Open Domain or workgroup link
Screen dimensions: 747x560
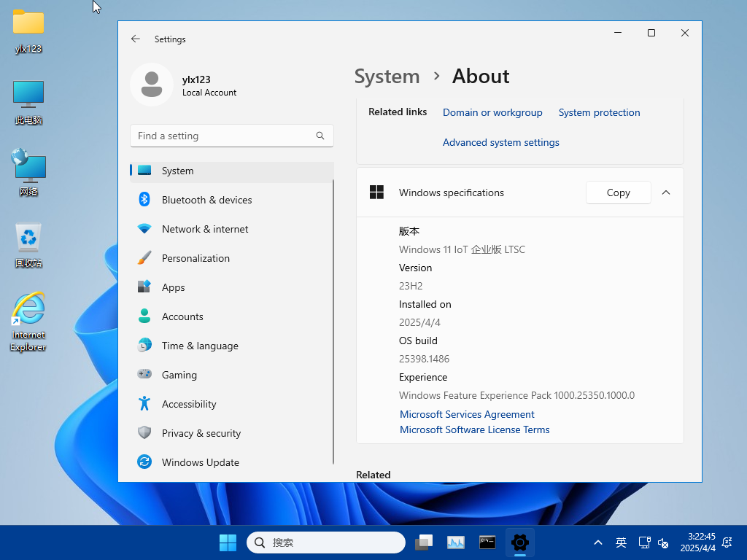coord(492,112)
